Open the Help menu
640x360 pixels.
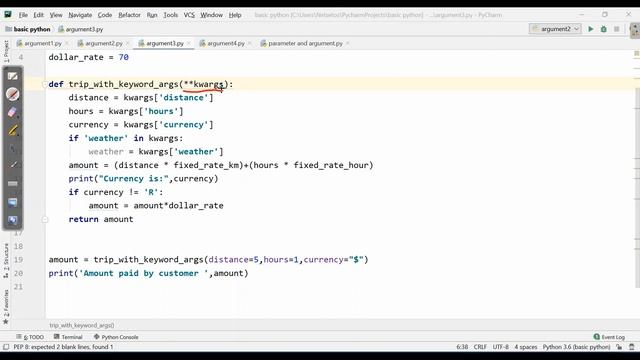[235, 15]
